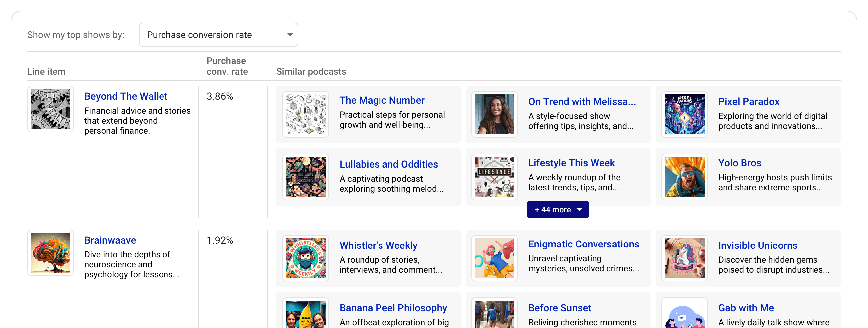Viewport: 868px width, 328px height.
Task: Open Enigmatic Conversations podcast link
Action: pos(584,244)
